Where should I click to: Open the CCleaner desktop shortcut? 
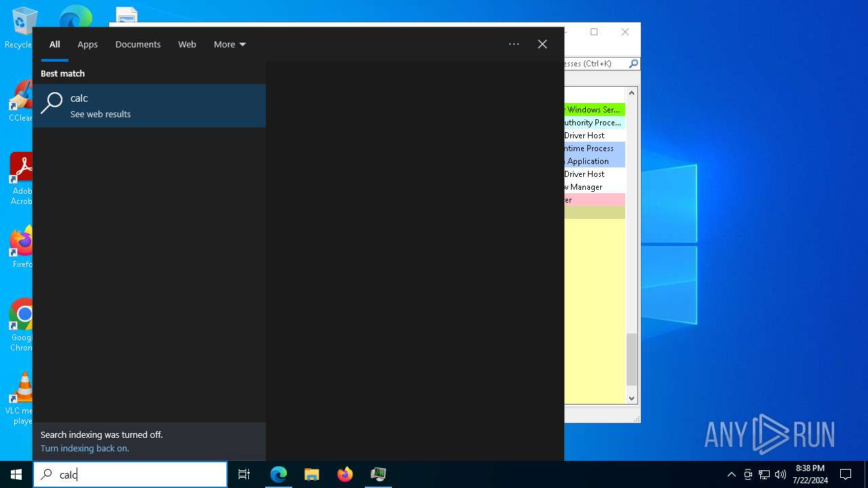[20, 100]
